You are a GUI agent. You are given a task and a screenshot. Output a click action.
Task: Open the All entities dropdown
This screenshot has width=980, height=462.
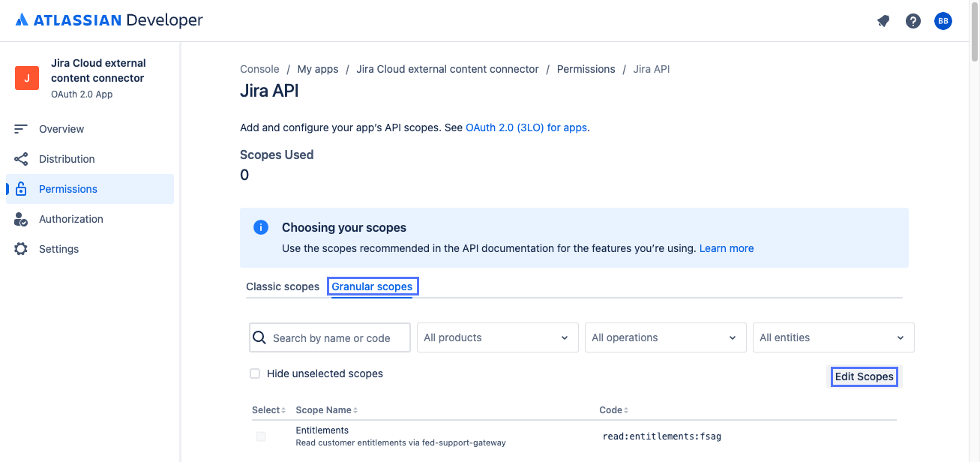pos(834,337)
